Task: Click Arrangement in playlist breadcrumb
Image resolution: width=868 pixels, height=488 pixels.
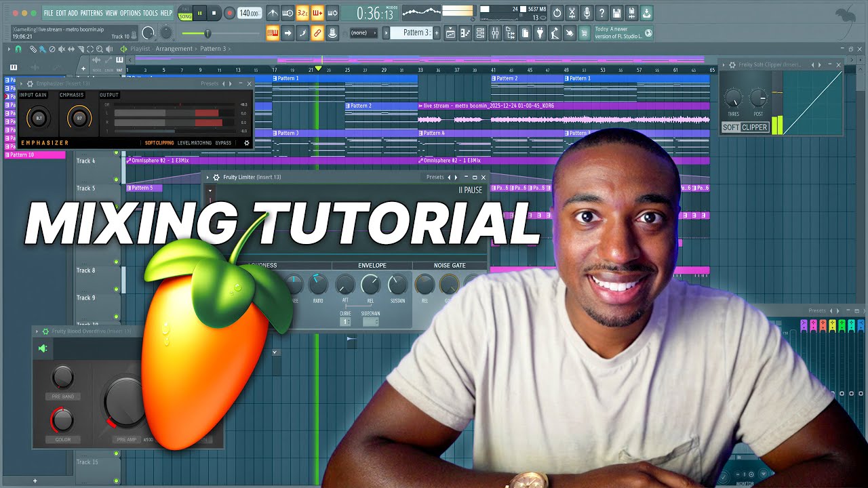Action: click(x=174, y=49)
